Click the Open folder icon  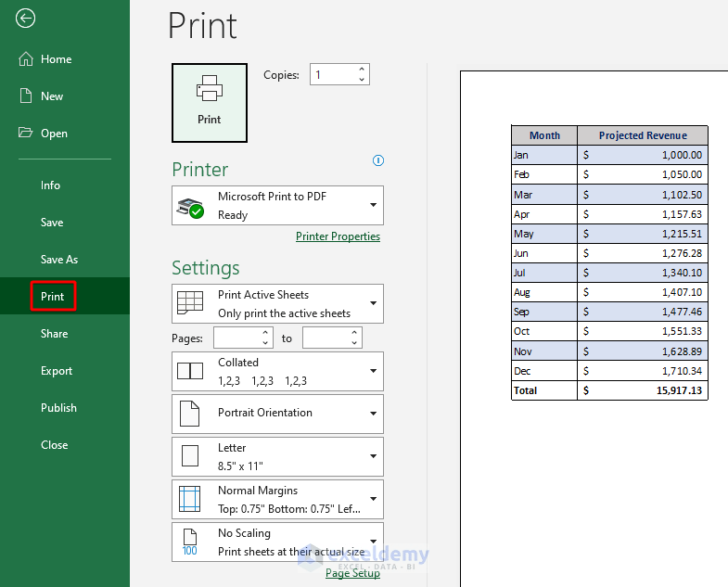(26, 133)
